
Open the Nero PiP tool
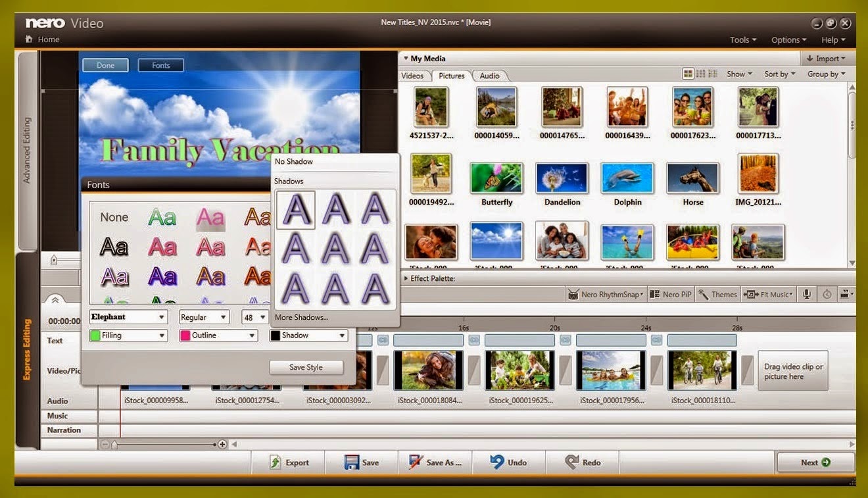(x=671, y=294)
